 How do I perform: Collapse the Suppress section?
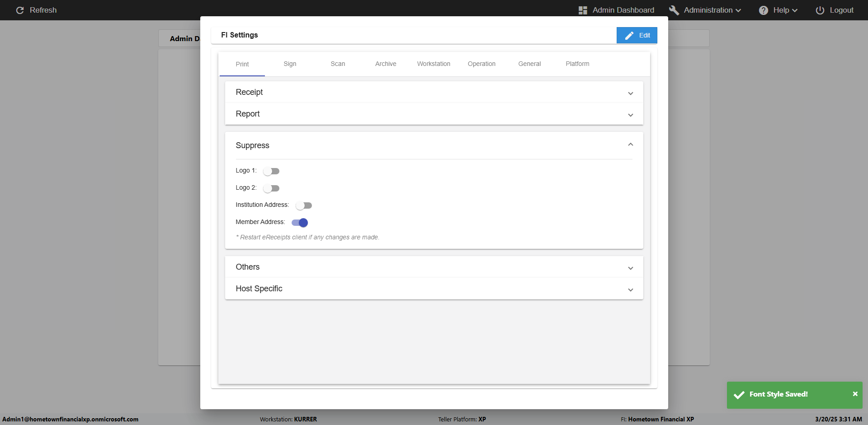[x=630, y=145]
